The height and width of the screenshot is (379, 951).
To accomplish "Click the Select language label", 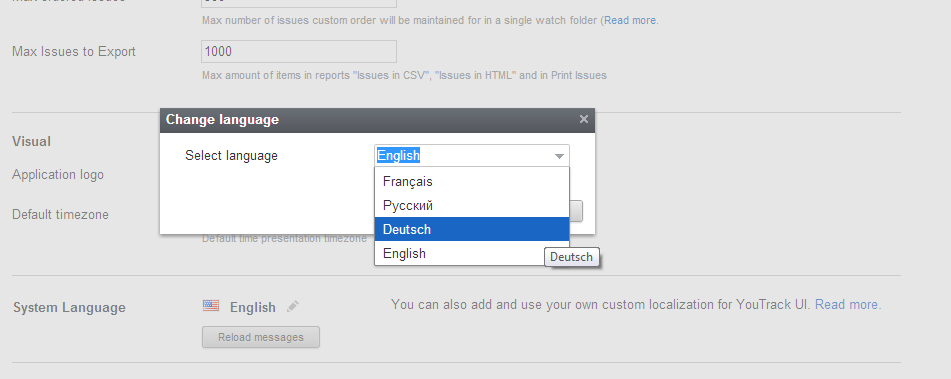I will tap(231, 156).
